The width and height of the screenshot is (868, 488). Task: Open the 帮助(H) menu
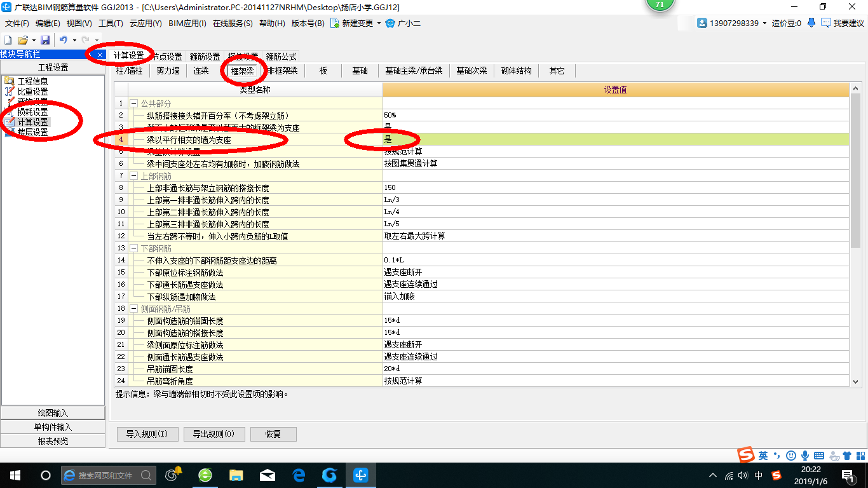[x=272, y=24]
